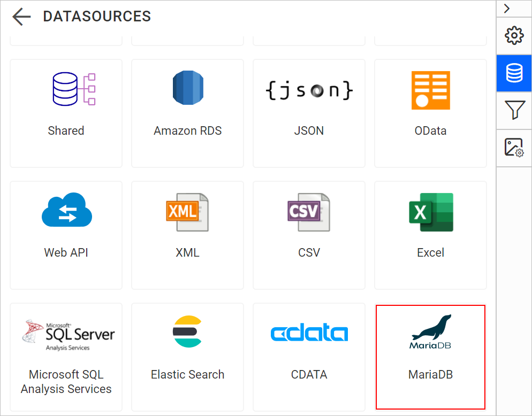Click the "Amazon RDS" label
Screen dimensions: 532x416
188,131
